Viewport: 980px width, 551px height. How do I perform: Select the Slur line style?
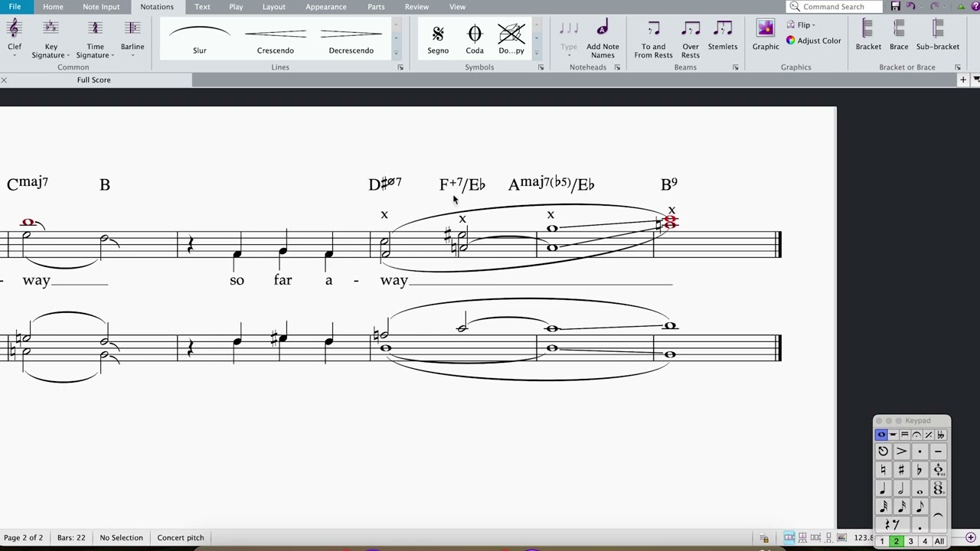[200, 38]
